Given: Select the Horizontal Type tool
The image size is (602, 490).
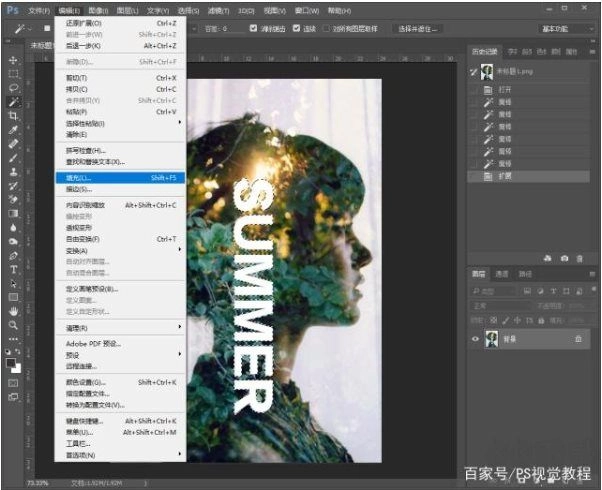Looking at the screenshot, I should (14, 270).
